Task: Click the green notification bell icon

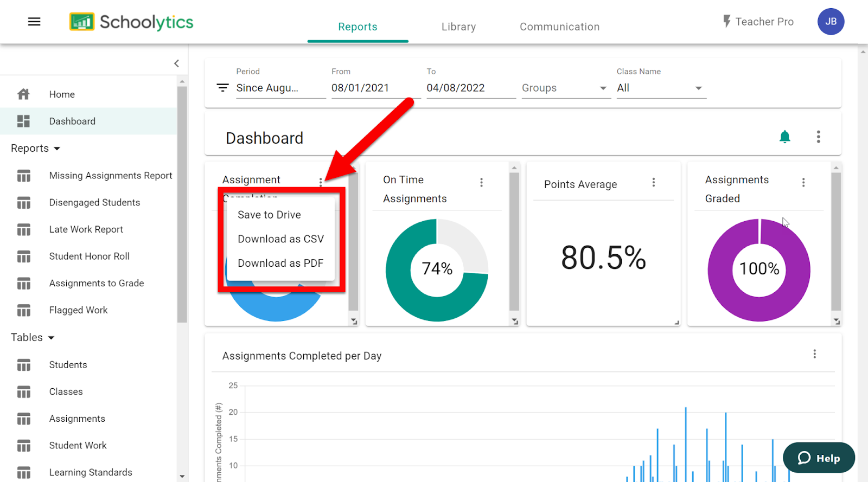Action: 784,137
